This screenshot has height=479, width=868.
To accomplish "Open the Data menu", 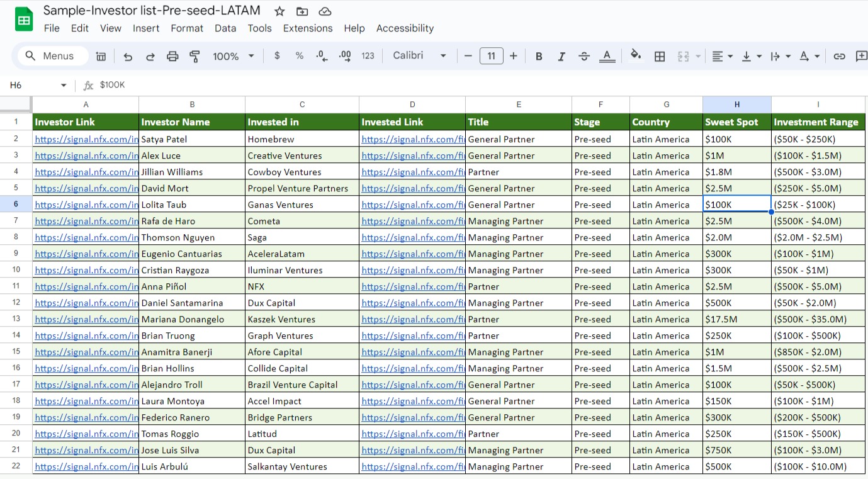I will (x=225, y=28).
